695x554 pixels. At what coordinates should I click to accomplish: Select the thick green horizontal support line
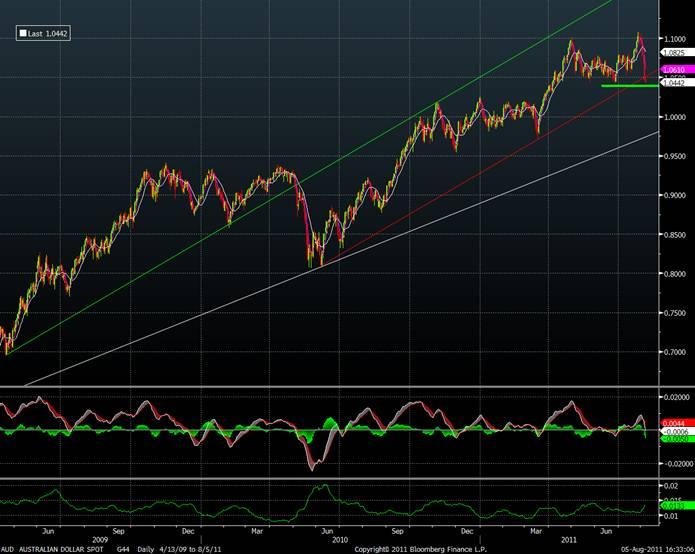(x=629, y=86)
